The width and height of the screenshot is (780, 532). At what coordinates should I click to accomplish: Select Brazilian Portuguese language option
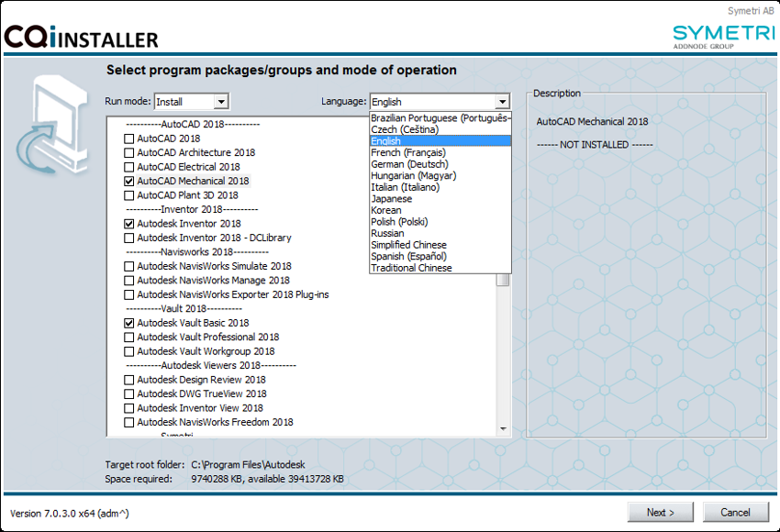(x=440, y=118)
